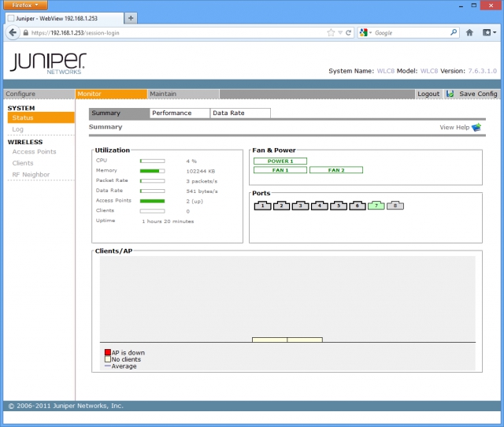Select port 4 icon
The width and height of the screenshot is (504, 427).
320,206
